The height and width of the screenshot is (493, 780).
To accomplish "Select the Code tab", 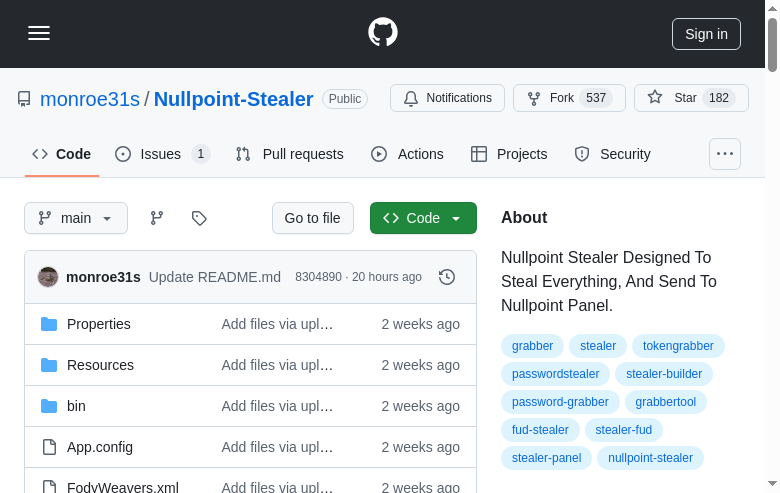I will point(62,154).
